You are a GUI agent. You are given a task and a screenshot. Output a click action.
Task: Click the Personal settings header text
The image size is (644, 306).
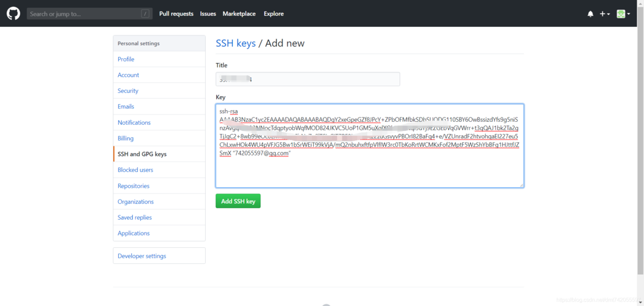click(x=139, y=43)
